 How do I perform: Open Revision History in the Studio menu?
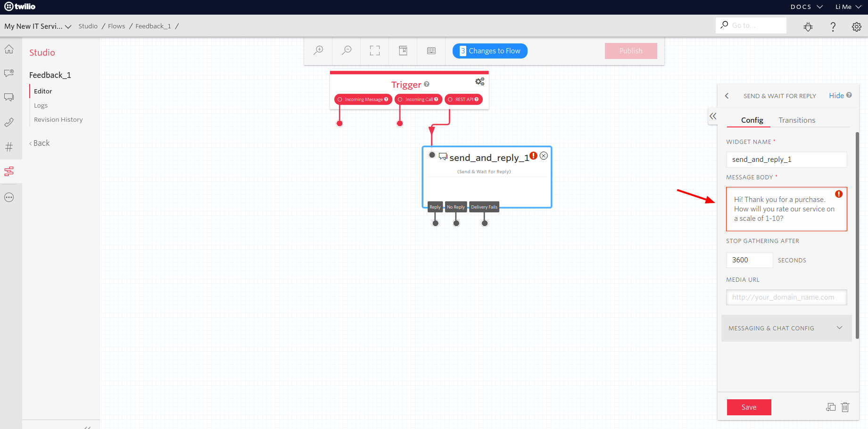point(58,119)
